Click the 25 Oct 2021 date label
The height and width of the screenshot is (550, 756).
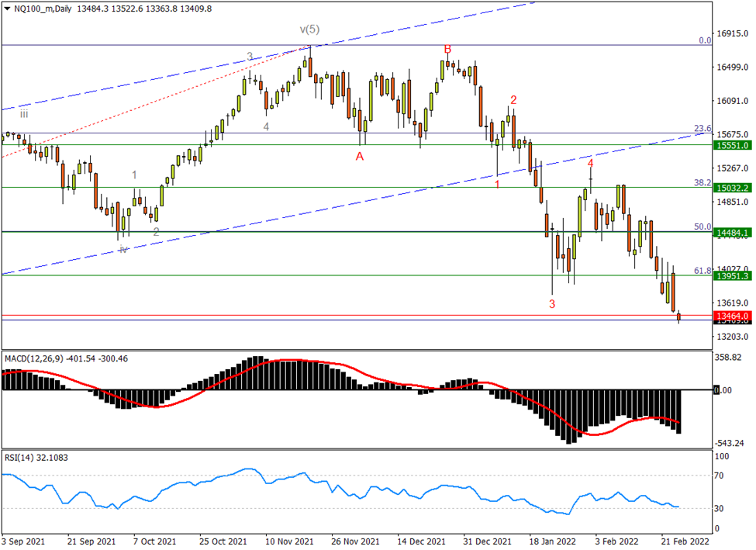(x=223, y=541)
